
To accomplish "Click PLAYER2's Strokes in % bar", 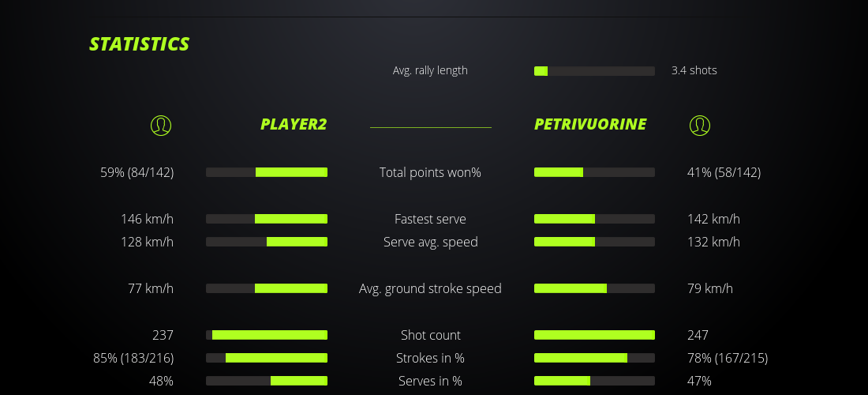I will (x=267, y=358).
